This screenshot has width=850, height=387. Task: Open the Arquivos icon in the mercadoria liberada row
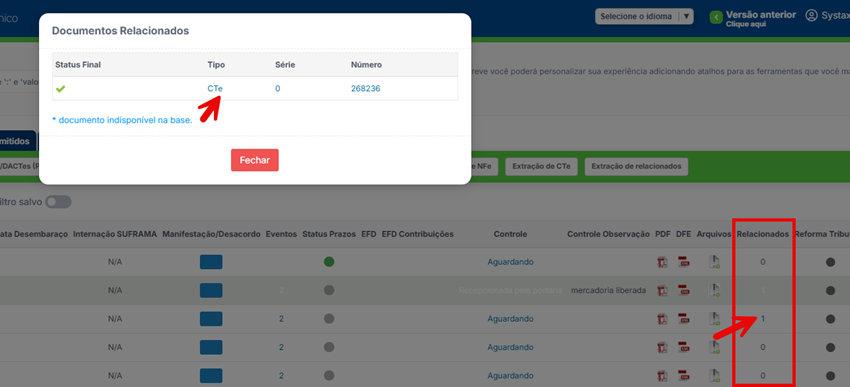click(x=714, y=291)
